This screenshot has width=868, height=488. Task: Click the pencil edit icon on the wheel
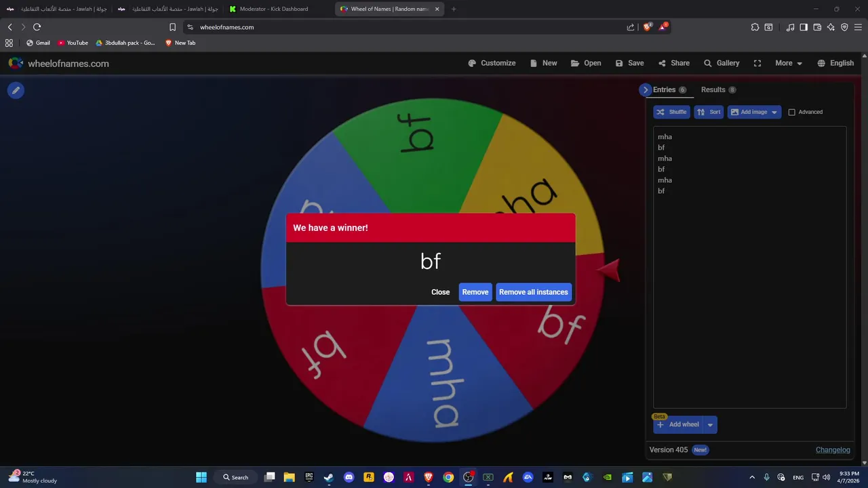pos(16,90)
